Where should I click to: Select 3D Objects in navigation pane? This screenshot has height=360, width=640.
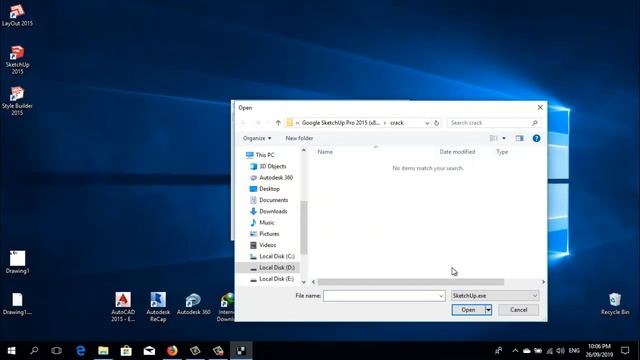pos(272,166)
